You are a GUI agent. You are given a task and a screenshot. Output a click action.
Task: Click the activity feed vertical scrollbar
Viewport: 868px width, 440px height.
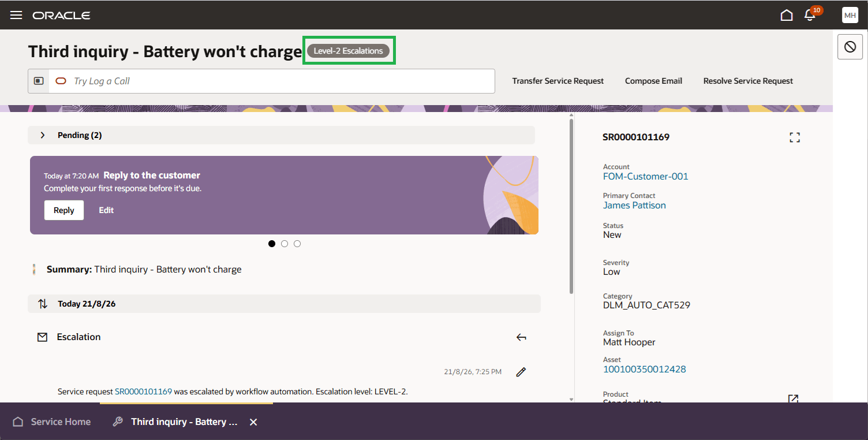(571, 206)
